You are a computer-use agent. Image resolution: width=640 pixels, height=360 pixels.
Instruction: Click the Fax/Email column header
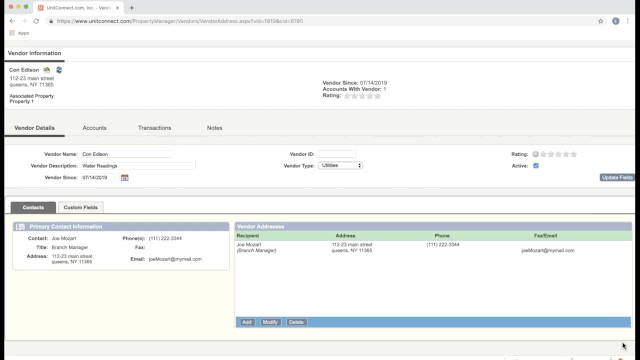coord(545,236)
